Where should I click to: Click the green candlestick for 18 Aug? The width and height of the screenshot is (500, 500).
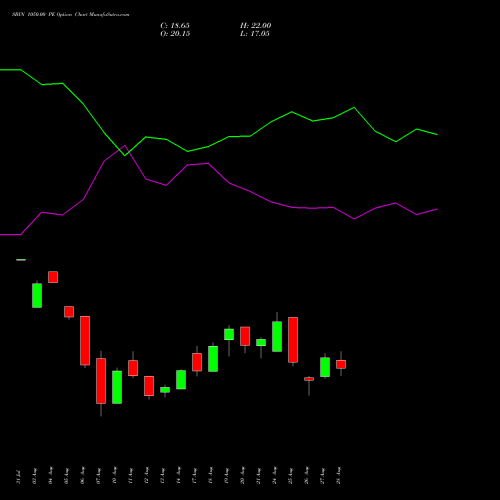click(x=213, y=359)
